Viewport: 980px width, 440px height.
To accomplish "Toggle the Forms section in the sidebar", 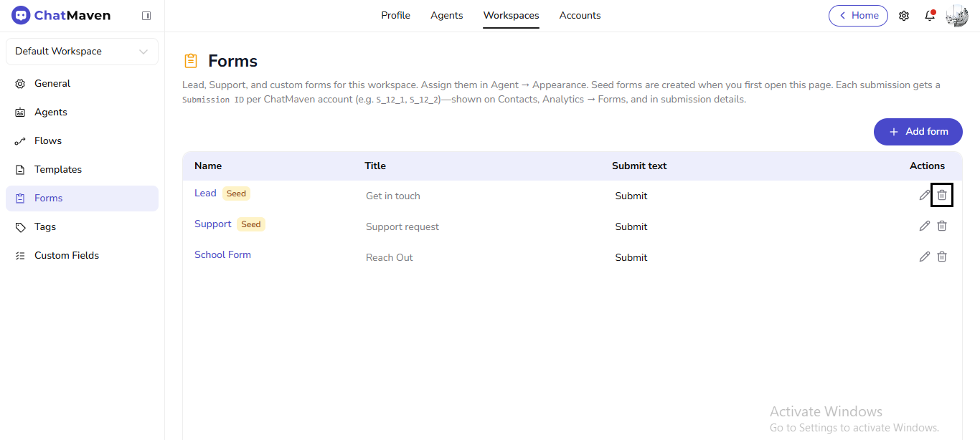I will point(21,198).
